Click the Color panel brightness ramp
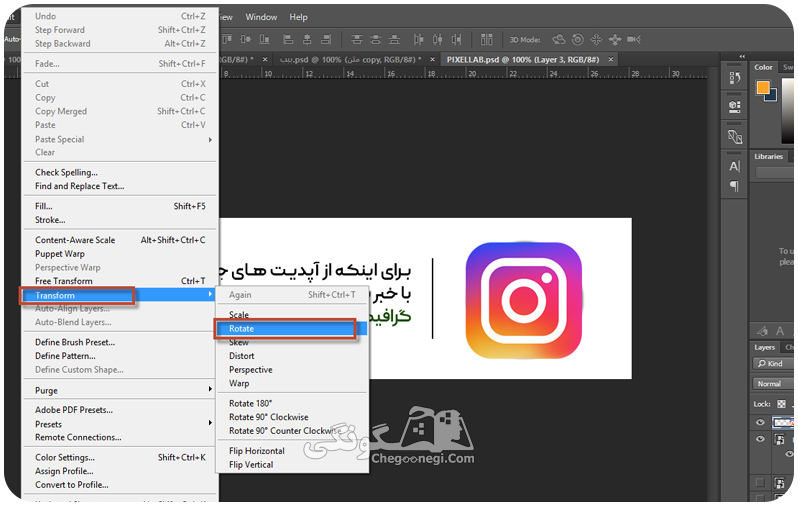This screenshot has width=798, height=508. point(788,111)
